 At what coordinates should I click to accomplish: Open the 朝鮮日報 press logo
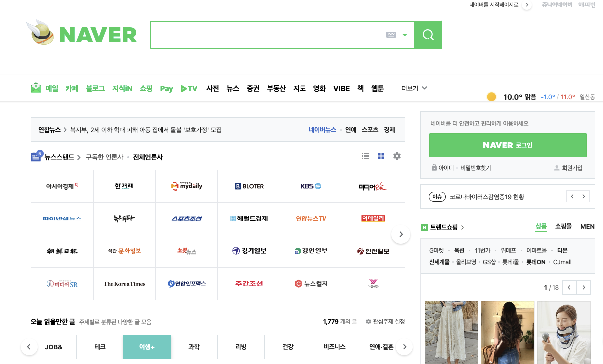pyautogui.click(x=62, y=251)
